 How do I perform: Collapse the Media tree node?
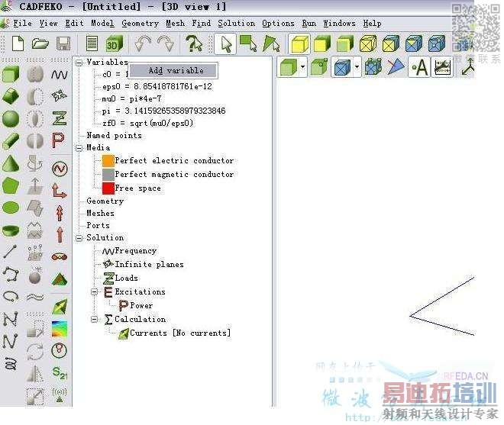tap(79, 148)
